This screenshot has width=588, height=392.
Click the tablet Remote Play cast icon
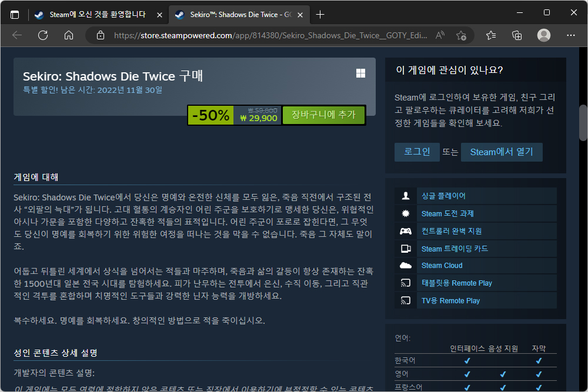click(x=405, y=283)
